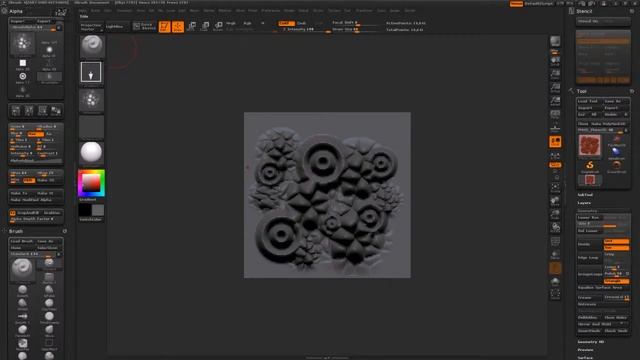Select the Move transform icon on top shelf
The width and height of the screenshot is (640, 360).
(x=191, y=27)
